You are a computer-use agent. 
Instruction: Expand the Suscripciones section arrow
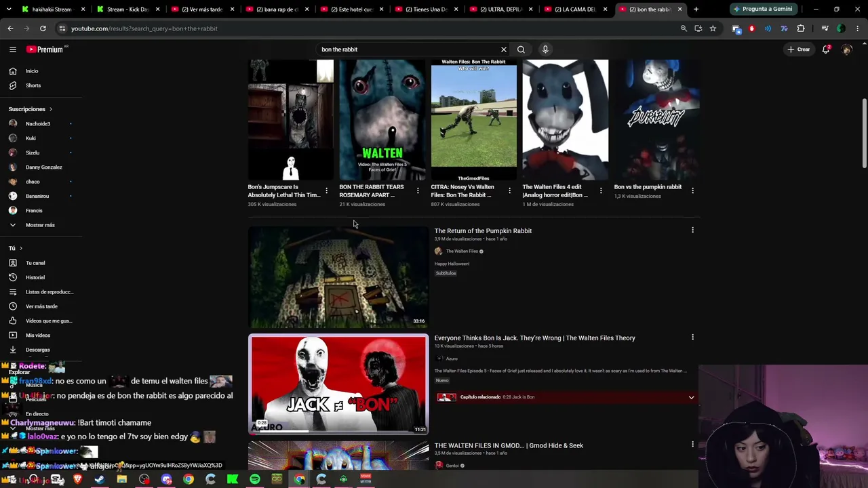tap(50, 109)
